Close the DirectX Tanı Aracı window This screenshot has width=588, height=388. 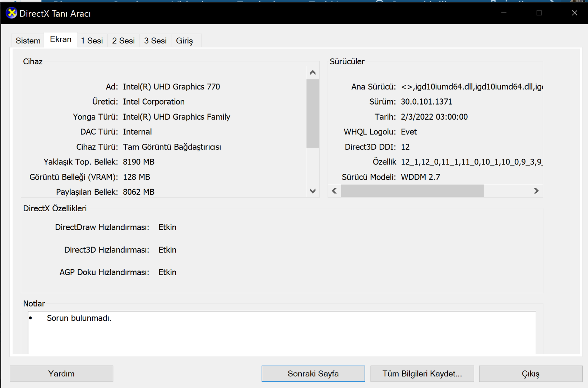click(x=574, y=13)
